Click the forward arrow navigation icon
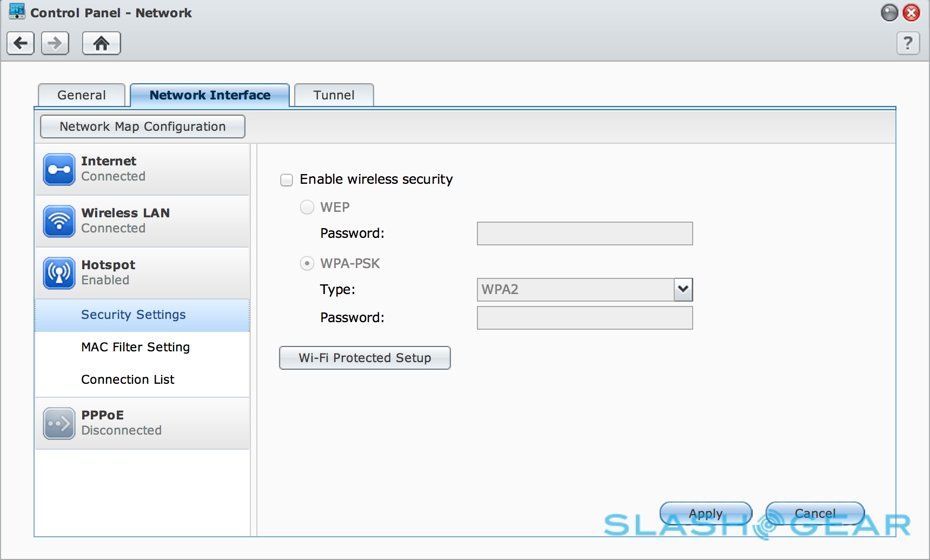The image size is (930, 560). (x=55, y=43)
